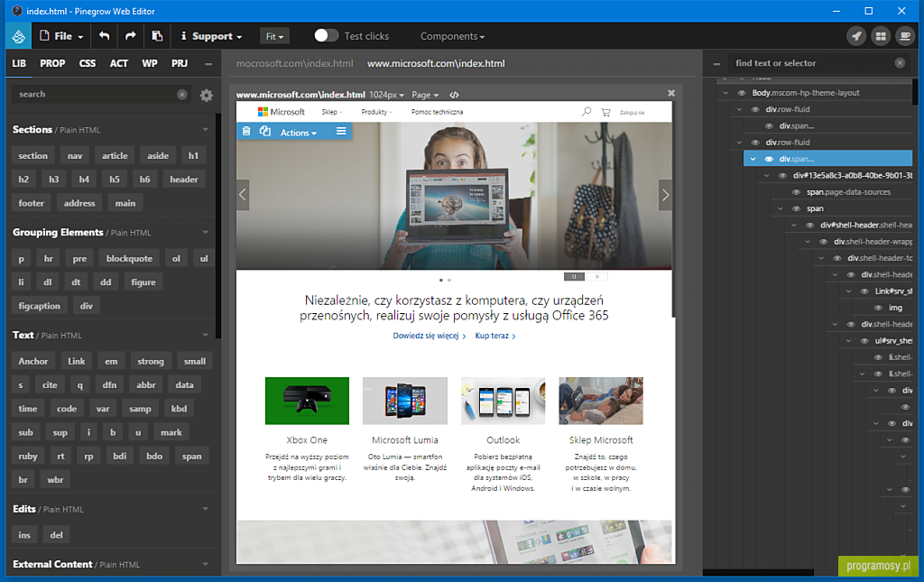Image resolution: width=924 pixels, height=582 pixels.
Task: Click the clipboard paste icon in the top toolbar
Action: (x=157, y=36)
